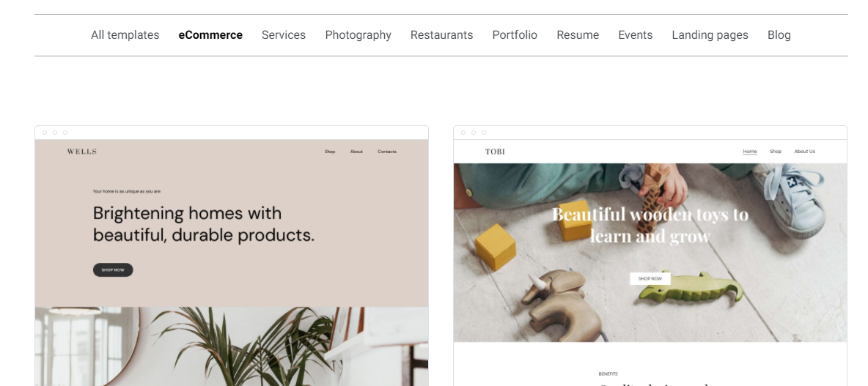
Task: Browse Restaurants templates
Action: (x=442, y=35)
